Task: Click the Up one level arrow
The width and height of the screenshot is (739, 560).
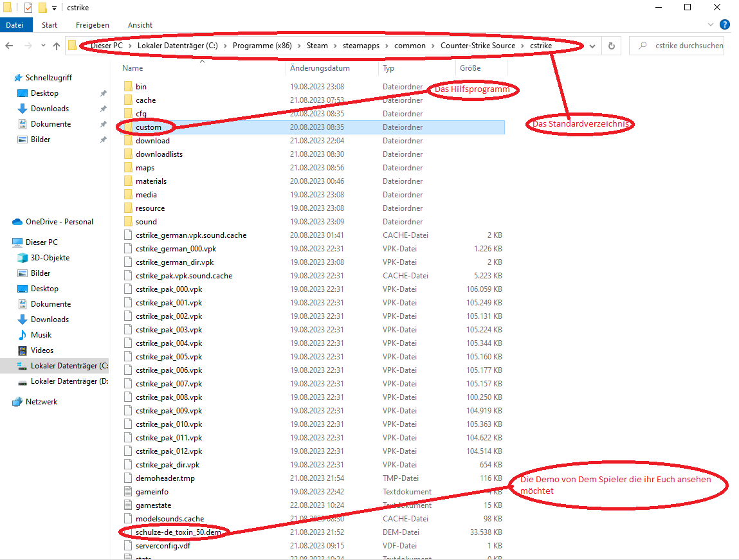Action: pos(57,46)
